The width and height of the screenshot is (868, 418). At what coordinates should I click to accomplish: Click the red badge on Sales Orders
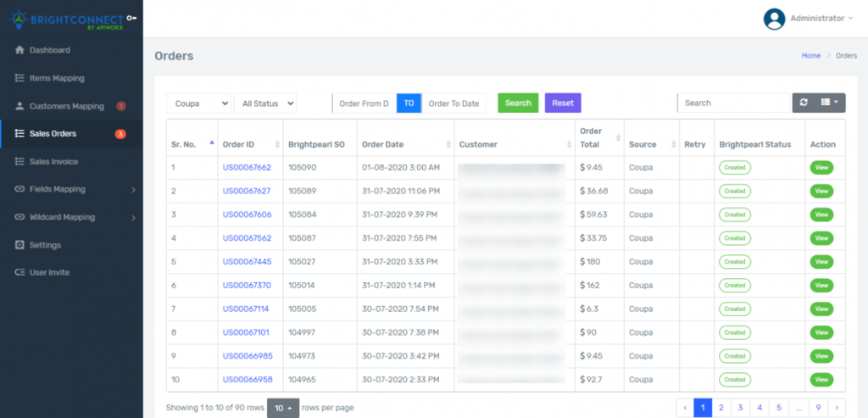point(120,133)
